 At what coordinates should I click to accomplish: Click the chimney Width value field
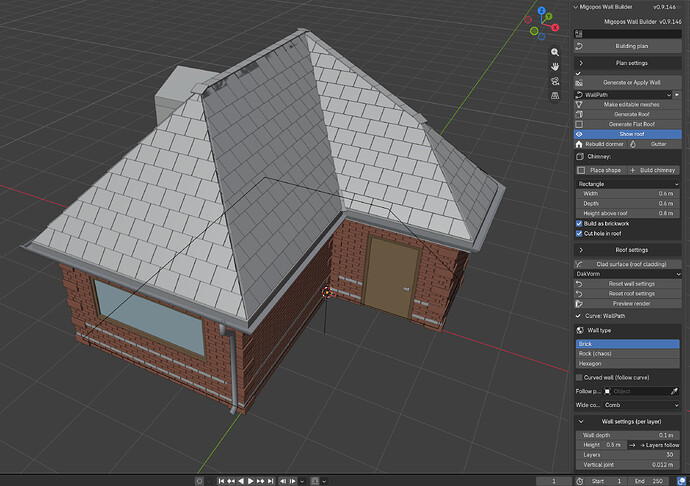point(628,194)
